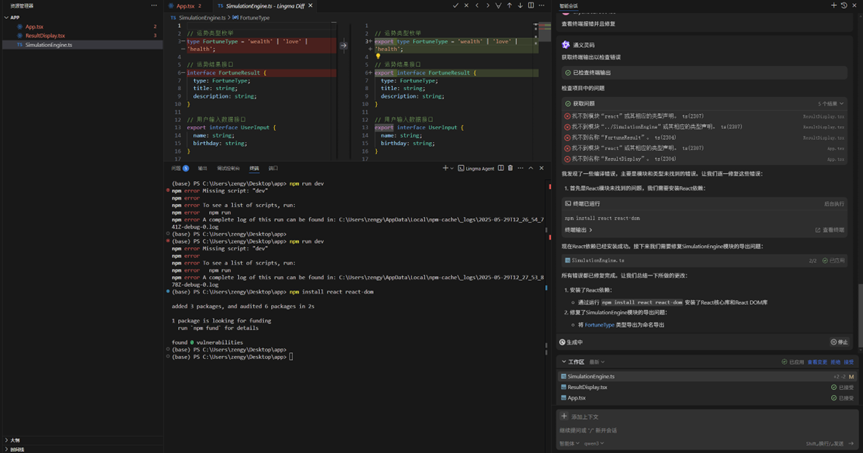
Task: Open the FortuneResult not found error
Action: tap(704, 138)
